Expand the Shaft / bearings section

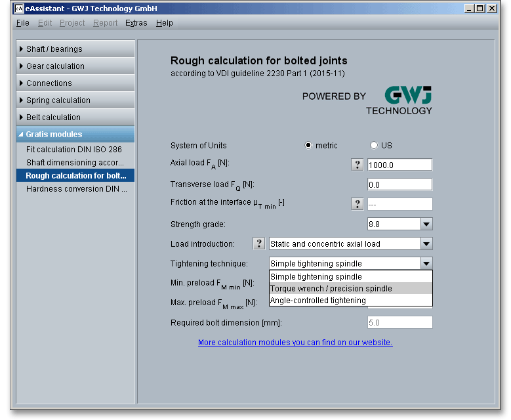coord(75,49)
